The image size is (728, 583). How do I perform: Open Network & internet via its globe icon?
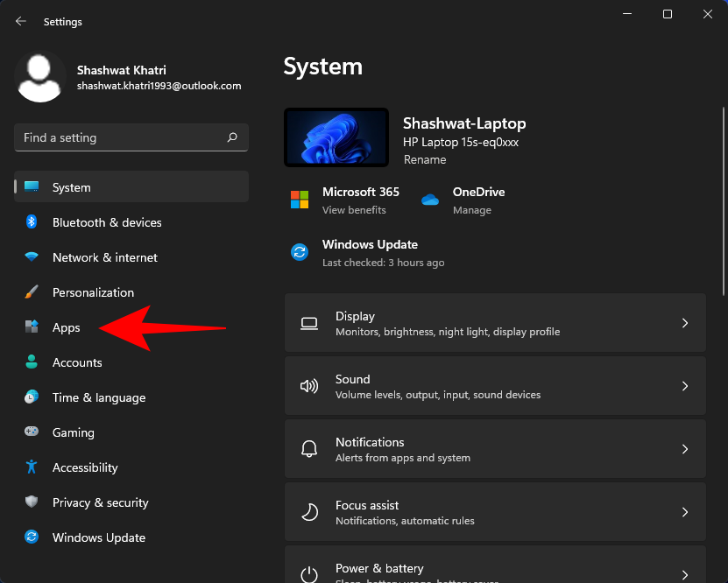[32, 257]
